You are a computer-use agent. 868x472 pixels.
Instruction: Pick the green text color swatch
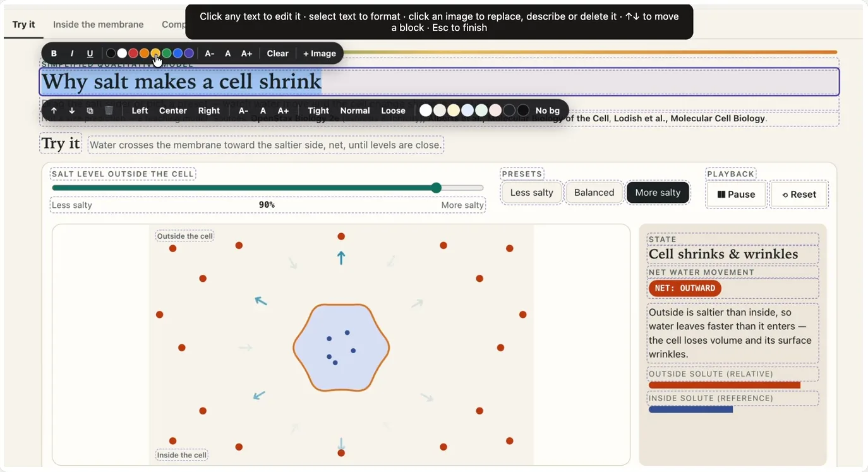[167, 54]
